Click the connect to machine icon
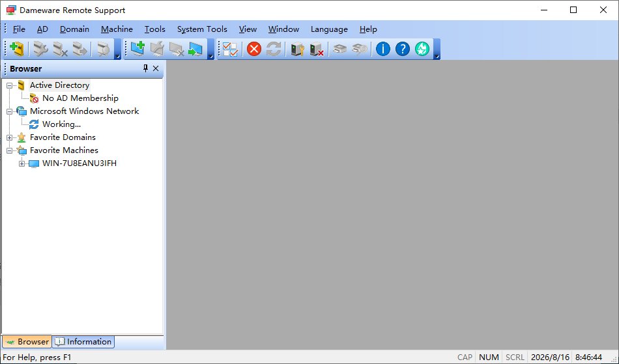The height and width of the screenshot is (364, 619). [196, 49]
